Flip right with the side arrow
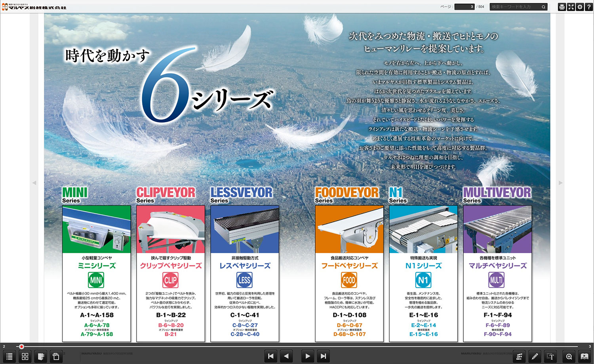 point(560,183)
